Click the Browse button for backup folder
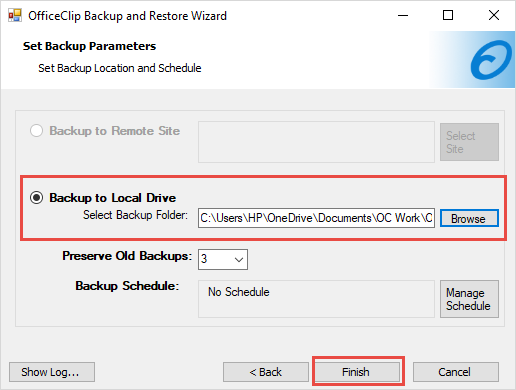Screen dimensions: 516x390 pos(469,218)
